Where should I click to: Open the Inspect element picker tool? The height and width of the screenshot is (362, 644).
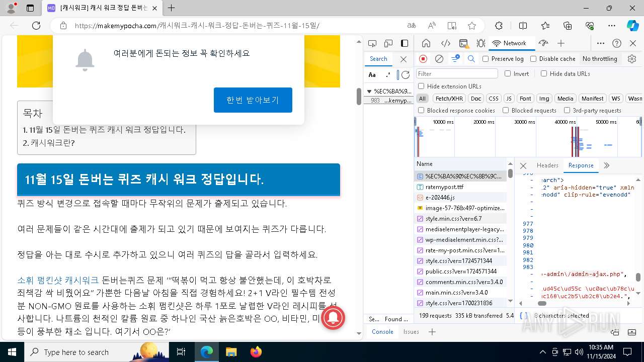tap(372, 43)
